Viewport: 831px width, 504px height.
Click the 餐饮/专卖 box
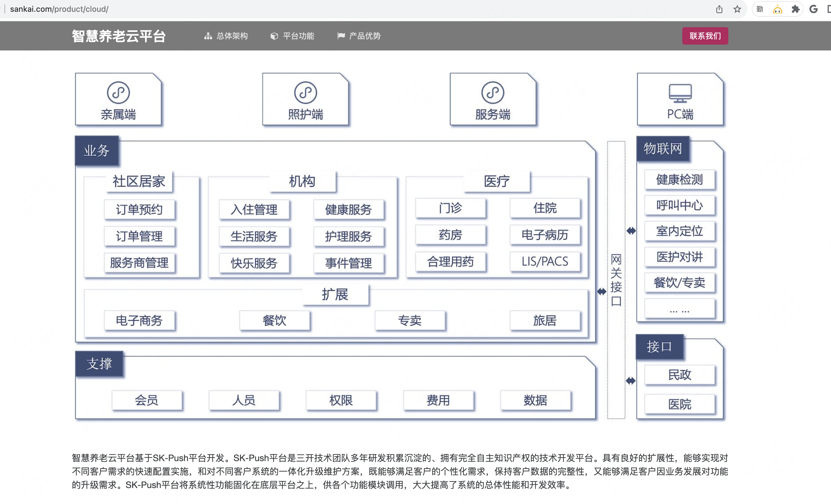[680, 282]
